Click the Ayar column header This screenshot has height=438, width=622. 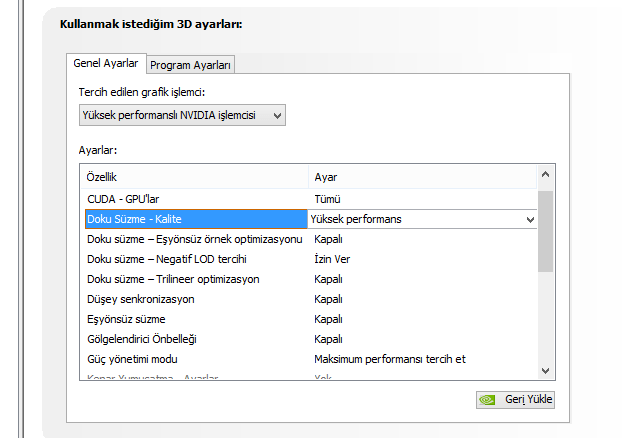(422, 177)
